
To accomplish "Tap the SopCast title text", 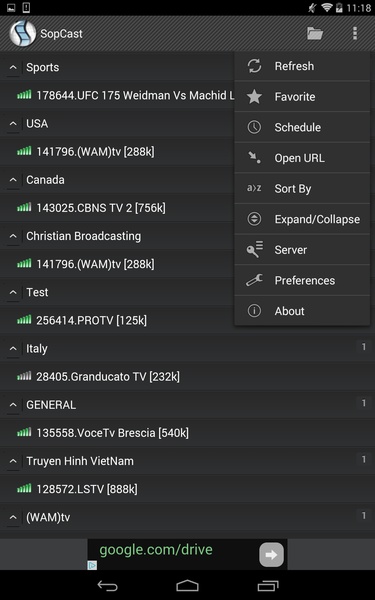I will point(61,34).
